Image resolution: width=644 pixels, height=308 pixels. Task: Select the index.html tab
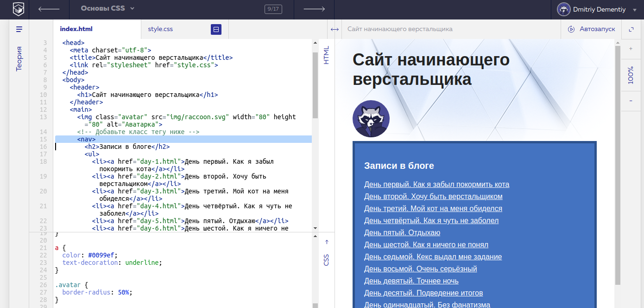76,29
